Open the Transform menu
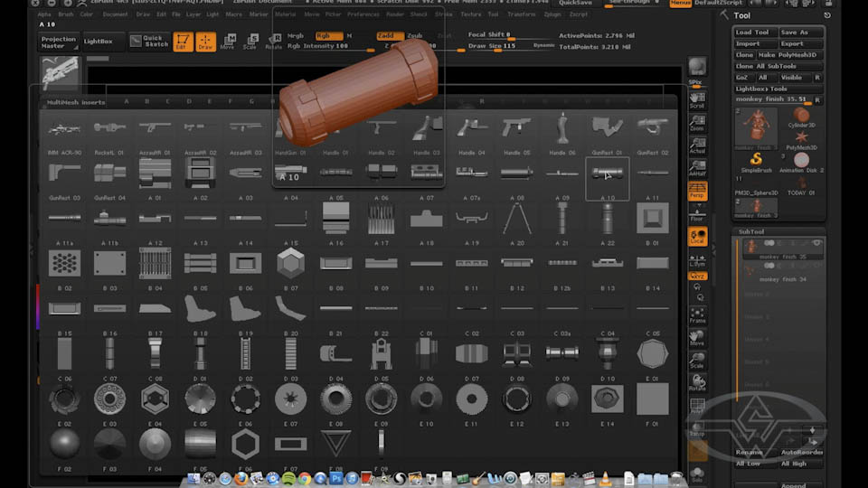Screen dimensions: 868x488 click(521, 14)
